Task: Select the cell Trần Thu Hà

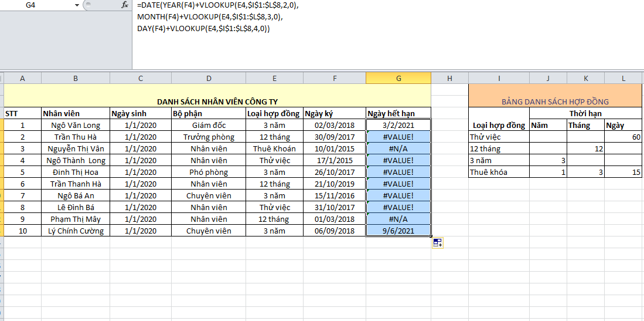Action: tap(76, 137)
